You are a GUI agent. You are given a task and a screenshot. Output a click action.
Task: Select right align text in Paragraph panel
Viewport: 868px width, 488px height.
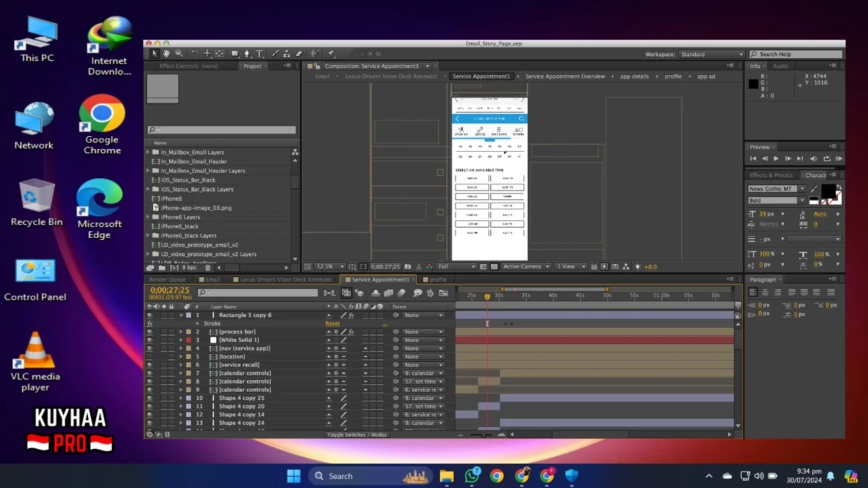click(777, 292)
